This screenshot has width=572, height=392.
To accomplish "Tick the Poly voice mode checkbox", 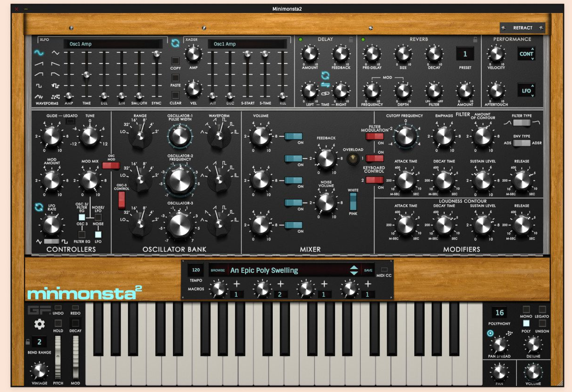I will [526, 323].
